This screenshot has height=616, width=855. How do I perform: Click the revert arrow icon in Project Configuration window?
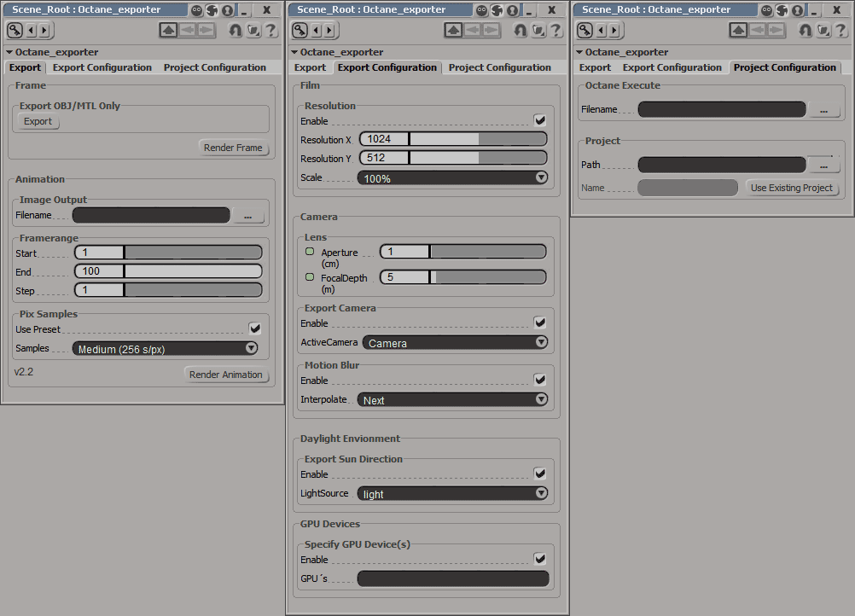(806, 30)
